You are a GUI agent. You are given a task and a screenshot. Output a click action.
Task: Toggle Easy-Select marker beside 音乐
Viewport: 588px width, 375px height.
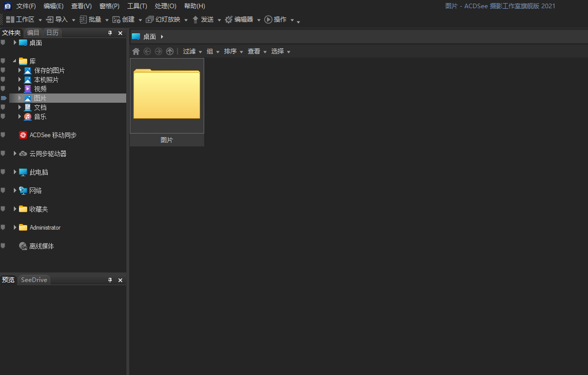pyautogui.click(x=3, y=117)
